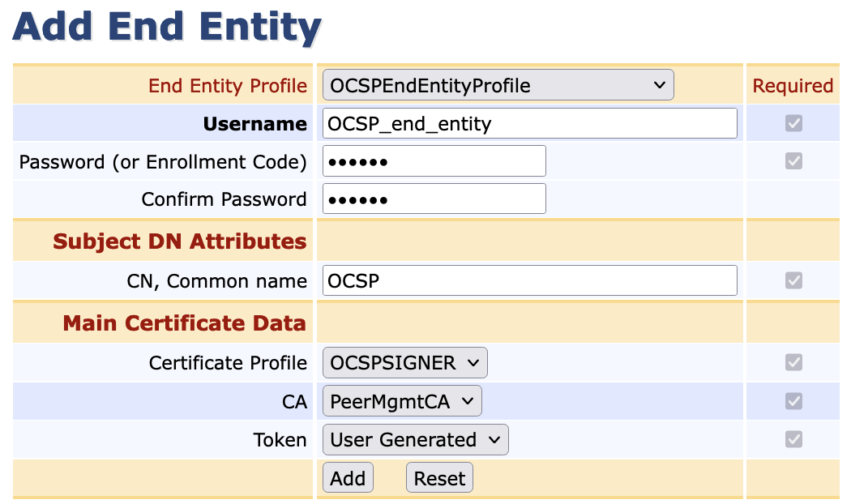Open the End Entity Profile dropdown

(498, 85)
